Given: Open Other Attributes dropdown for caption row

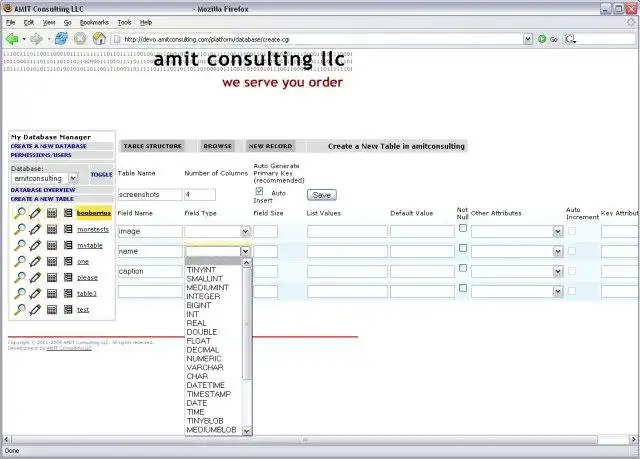Looking at the screenshot, I should (517, 272).
